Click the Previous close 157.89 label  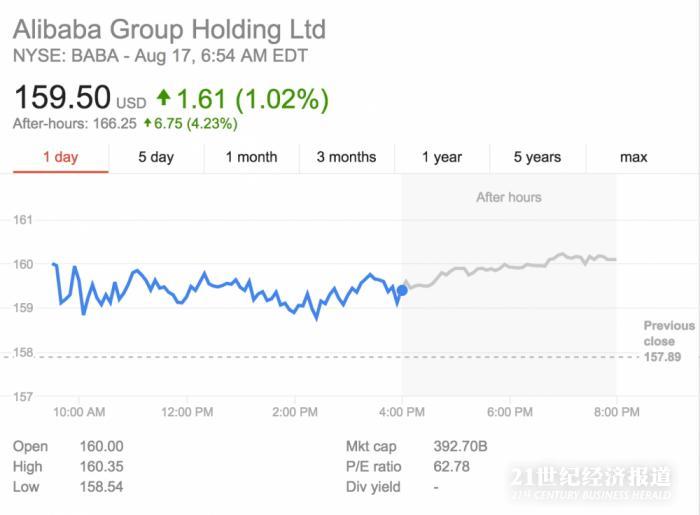pos(668,341)
